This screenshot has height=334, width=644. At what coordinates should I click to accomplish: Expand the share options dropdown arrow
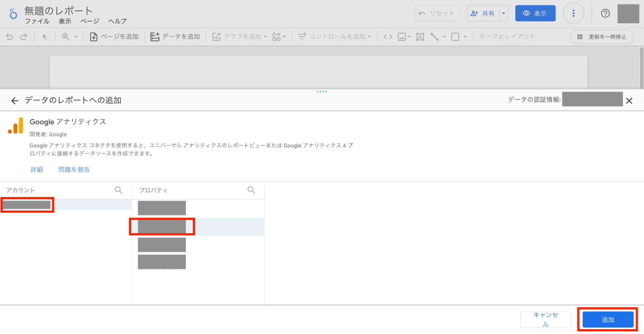pyautogui.click(x=504, y=14)
